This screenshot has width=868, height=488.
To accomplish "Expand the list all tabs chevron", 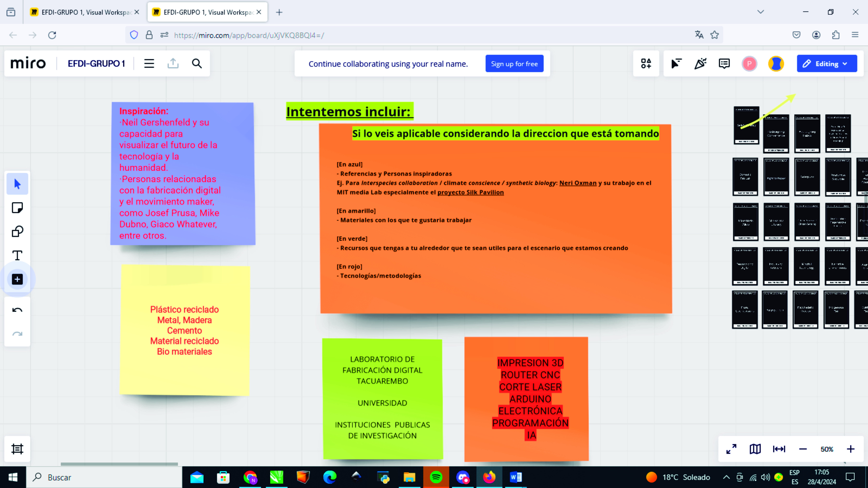I will coord(761,12).
